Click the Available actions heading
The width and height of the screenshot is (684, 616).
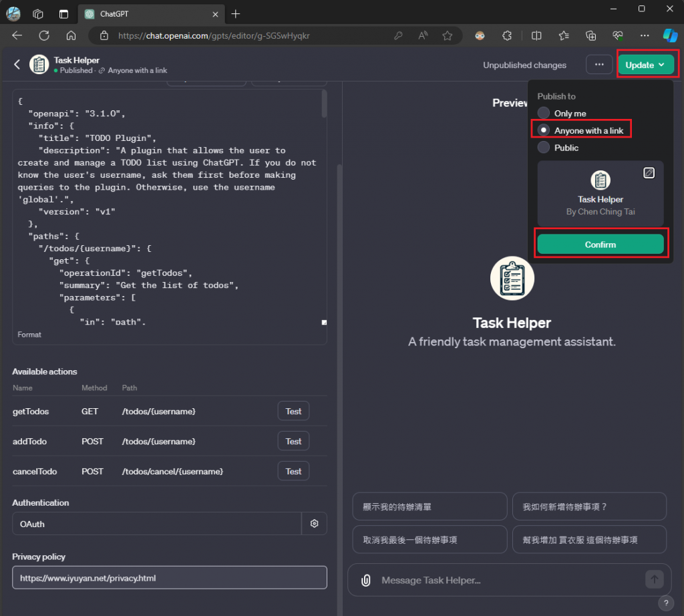(45, 371)
